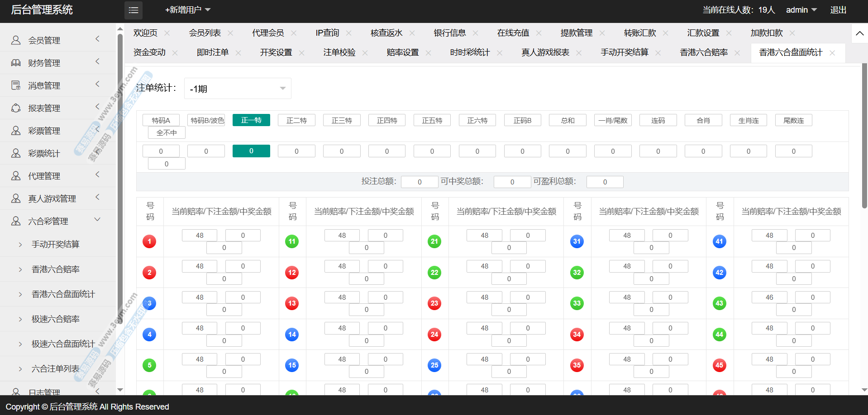Select the 生肖连 bet type option
Viewport: 868px width, 415px height.
[748, 120]
